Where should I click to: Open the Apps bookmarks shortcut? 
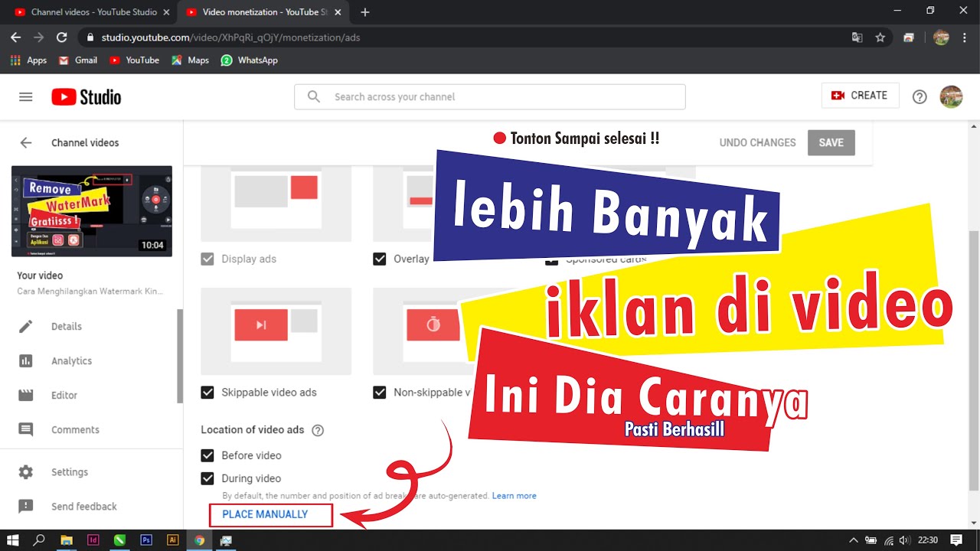[28, 60]
